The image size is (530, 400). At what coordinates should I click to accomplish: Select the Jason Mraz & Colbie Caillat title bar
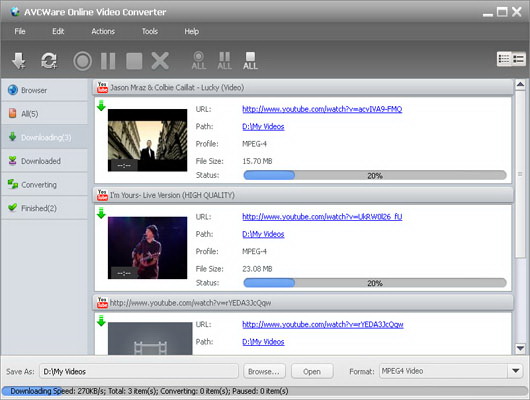(x=303, y=88)
